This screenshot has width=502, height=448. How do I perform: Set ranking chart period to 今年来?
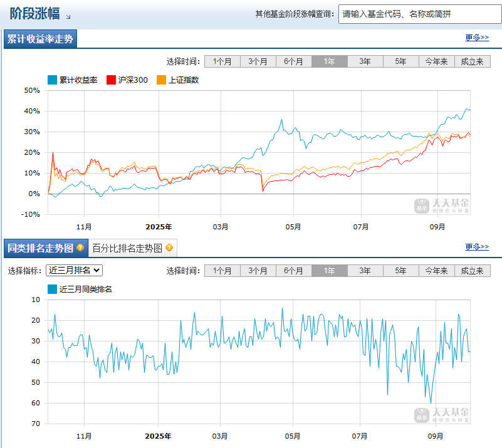tap(437, 271)
